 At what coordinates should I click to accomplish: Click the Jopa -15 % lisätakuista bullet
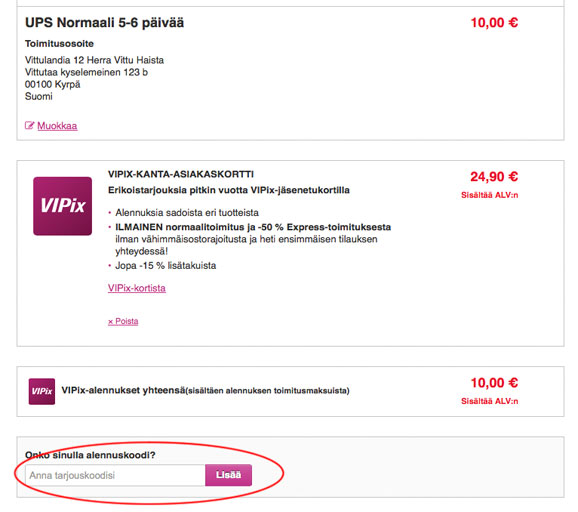[166, 266]
